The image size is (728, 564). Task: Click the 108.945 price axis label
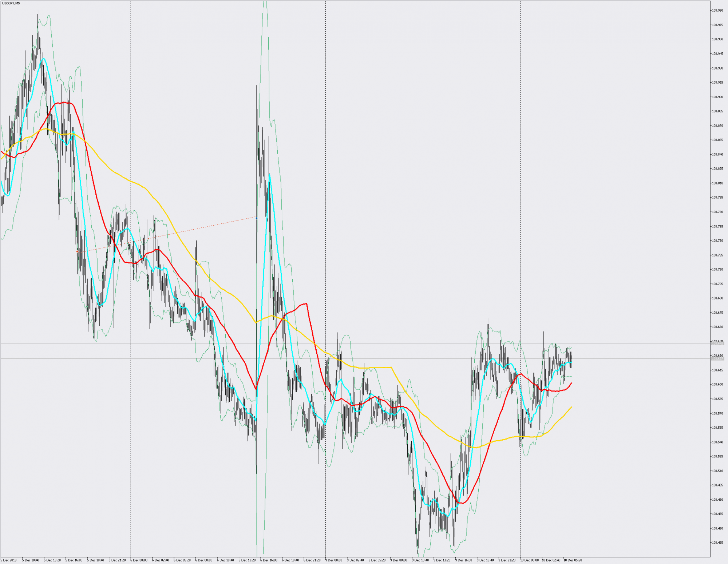pyautogui.click(x=717, y=54)
